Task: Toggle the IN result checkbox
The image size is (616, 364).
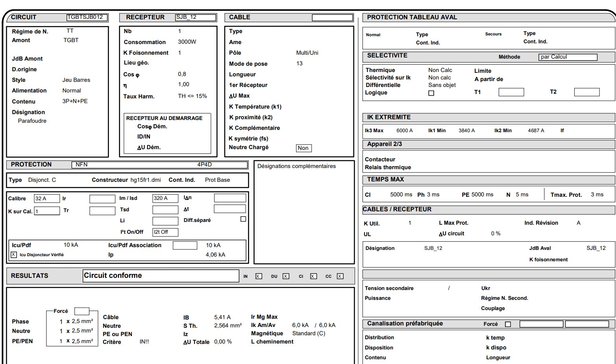Action: click(x=259, y=276)
